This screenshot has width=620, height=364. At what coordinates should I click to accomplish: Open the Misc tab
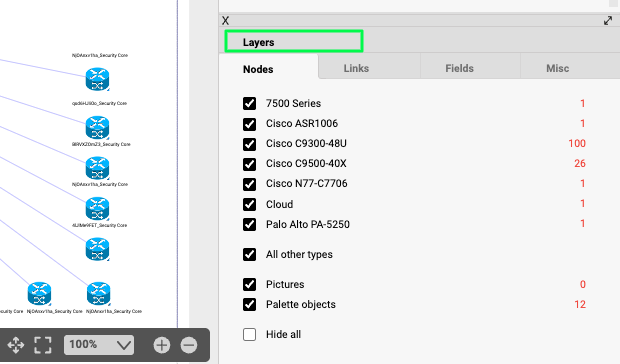(558, 68)
